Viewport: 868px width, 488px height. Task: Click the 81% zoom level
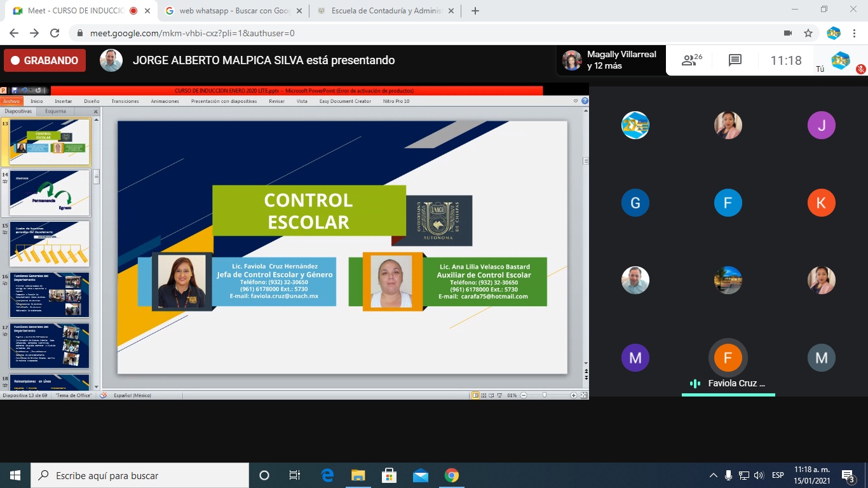click(512, 395)
